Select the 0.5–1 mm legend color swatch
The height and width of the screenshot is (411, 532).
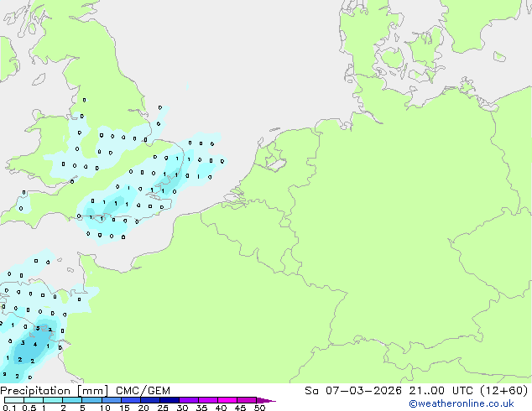pyautogui.click(x=34, y=400)
